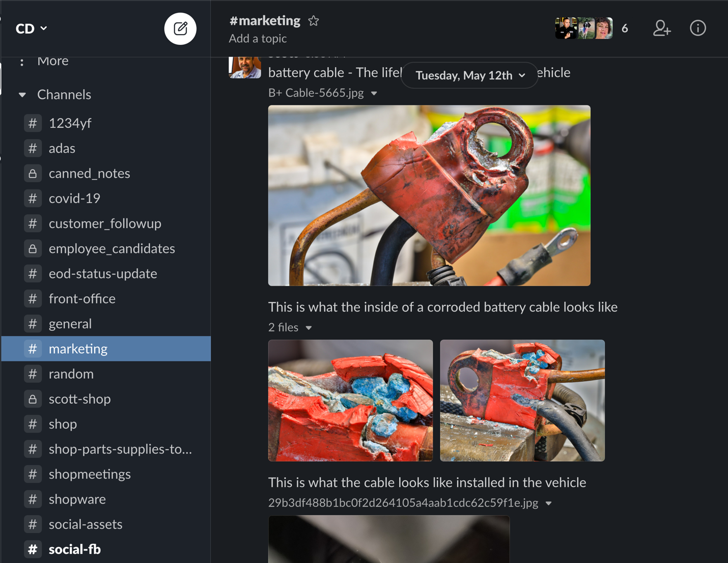Open the shopmeetings channel

[106, 474]
